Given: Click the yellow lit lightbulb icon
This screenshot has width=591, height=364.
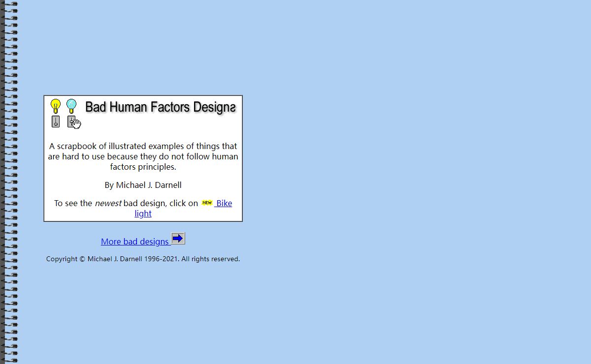Looking at the screenshot, I should point(56,106).
